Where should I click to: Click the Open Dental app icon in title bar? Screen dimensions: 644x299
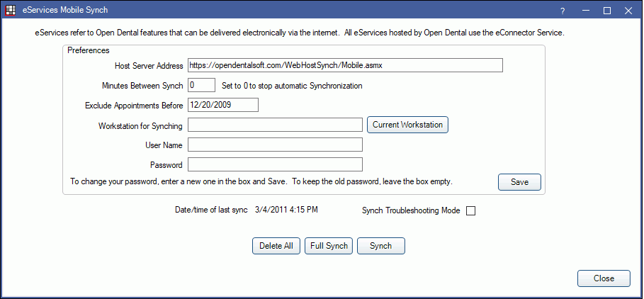[10, 10]
